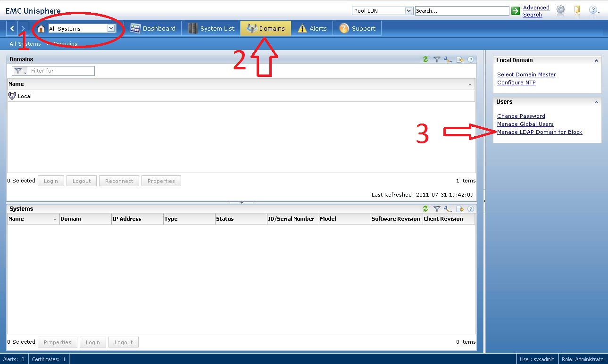Click the Filter for input field

[x=61, y=71]
